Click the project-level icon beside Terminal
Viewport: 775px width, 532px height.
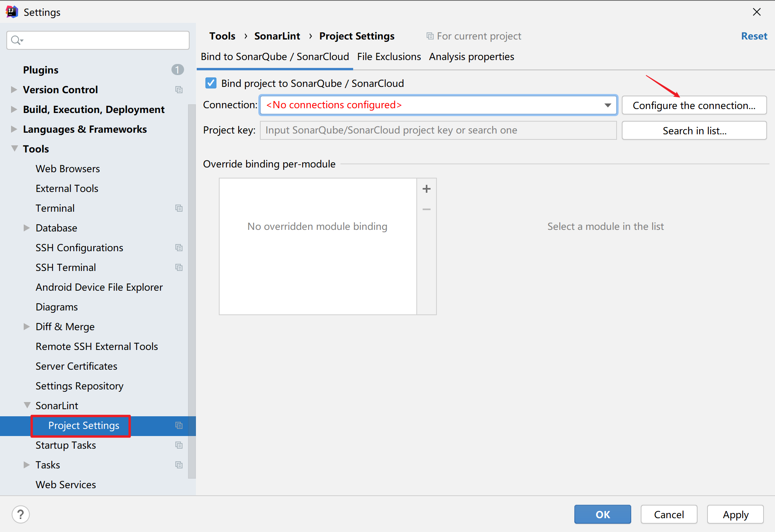coord(179,208)
